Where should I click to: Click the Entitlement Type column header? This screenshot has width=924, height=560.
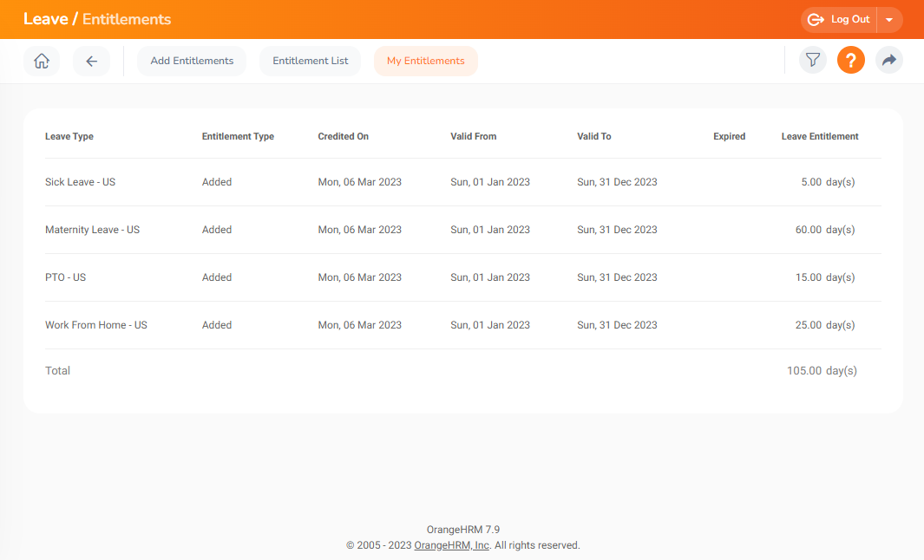tap(238, 136)
